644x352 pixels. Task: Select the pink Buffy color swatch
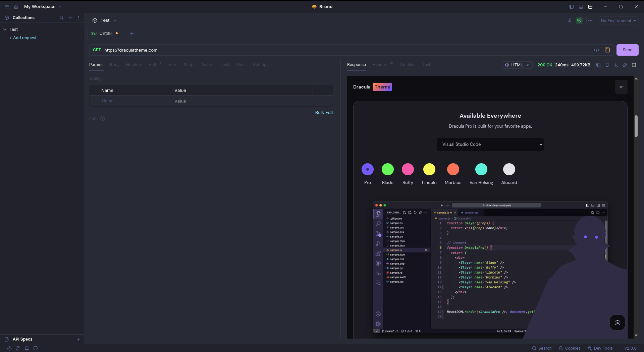click(x=408, y=169)
